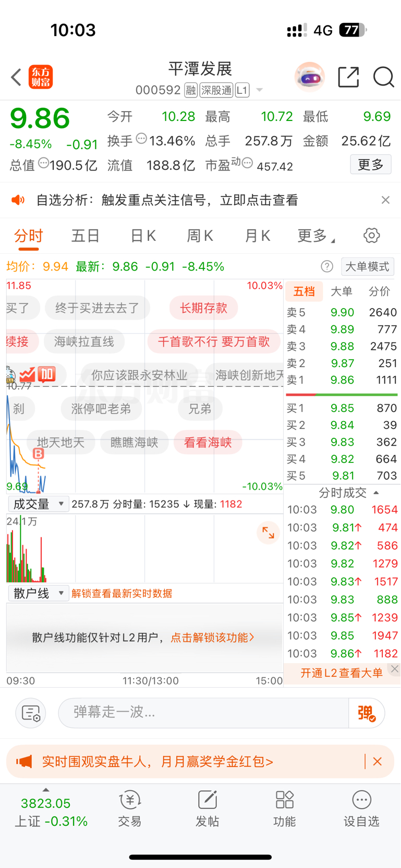The image size is (401, 868).
Task: Close the L2 promo strip
Action: pos(395,669)
